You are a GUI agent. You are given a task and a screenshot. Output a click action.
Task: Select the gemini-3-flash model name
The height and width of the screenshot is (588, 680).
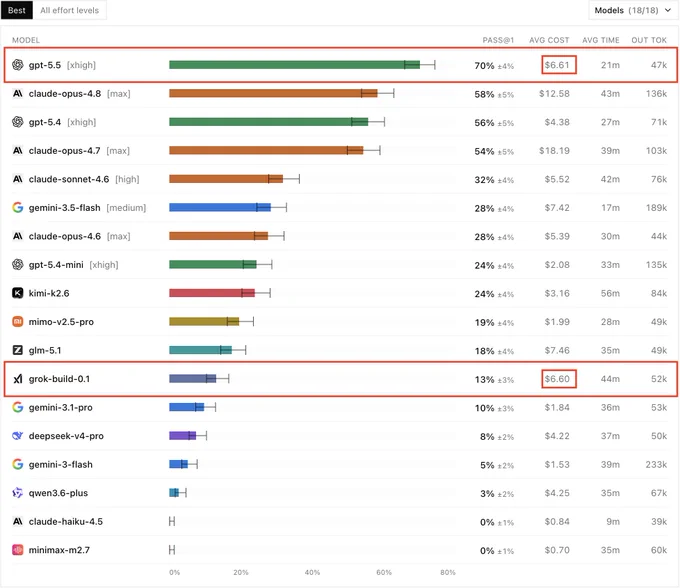coord(60,465)
